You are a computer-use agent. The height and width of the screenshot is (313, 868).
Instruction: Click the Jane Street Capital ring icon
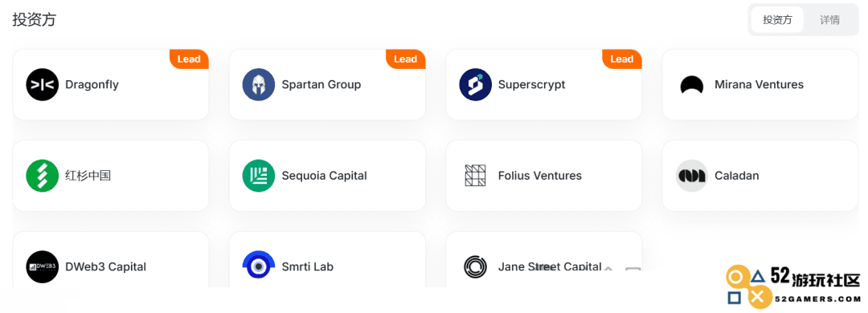pyautogui.click(x=475, y=266)
